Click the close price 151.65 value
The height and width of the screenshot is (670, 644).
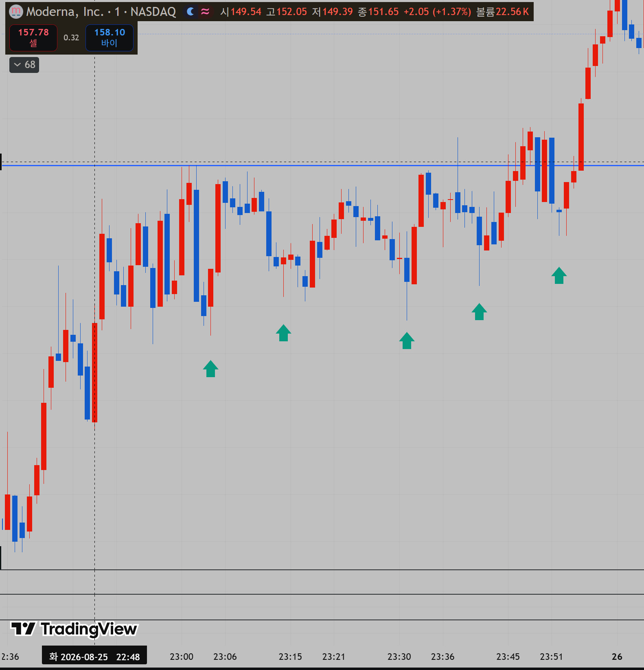383,12
